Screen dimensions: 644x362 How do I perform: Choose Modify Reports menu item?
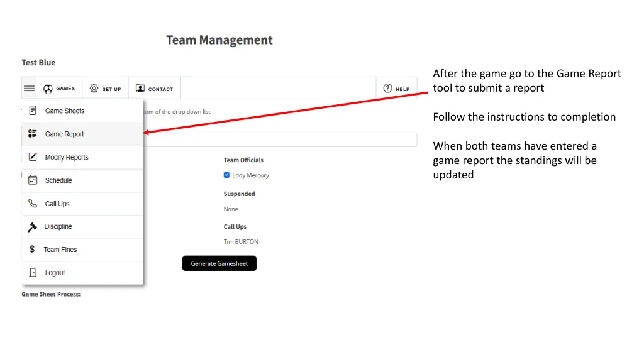point(82,157)
